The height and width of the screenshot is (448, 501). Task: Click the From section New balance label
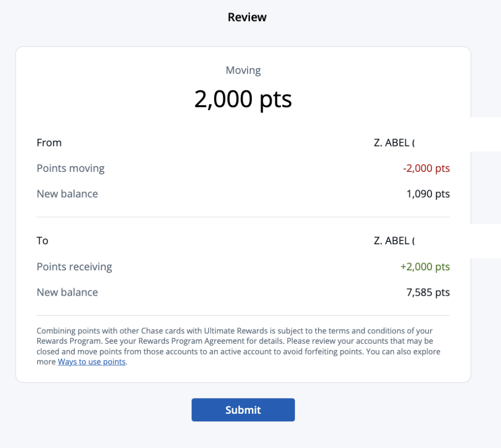point(67,193)
